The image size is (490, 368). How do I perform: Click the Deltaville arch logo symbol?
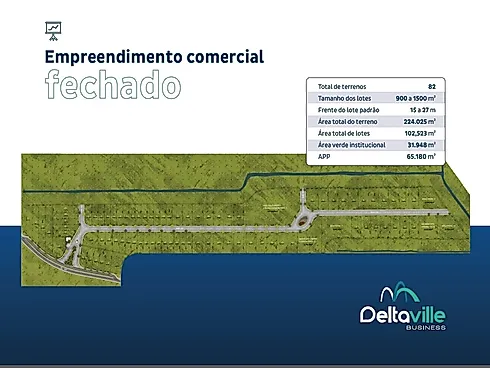pos(400,293)
